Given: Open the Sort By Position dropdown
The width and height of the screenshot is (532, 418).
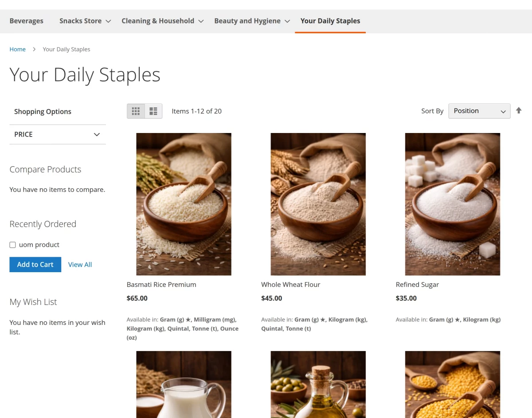Looking at the screenshot, I should click(479, 111).
